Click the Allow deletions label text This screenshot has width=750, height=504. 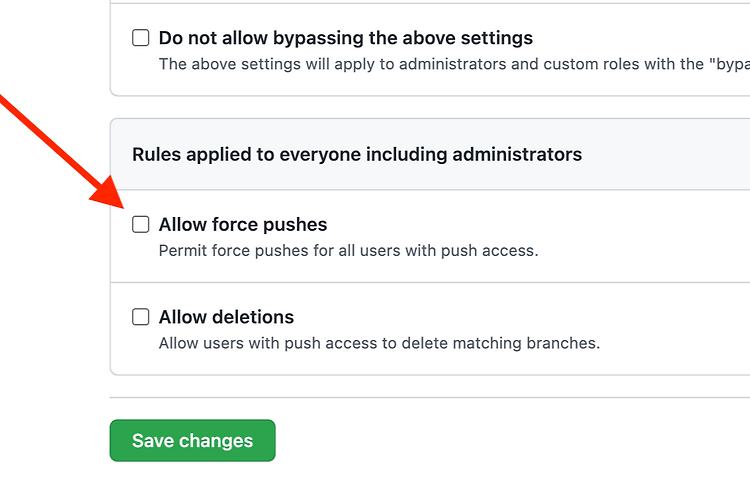[x=226, y=317]
